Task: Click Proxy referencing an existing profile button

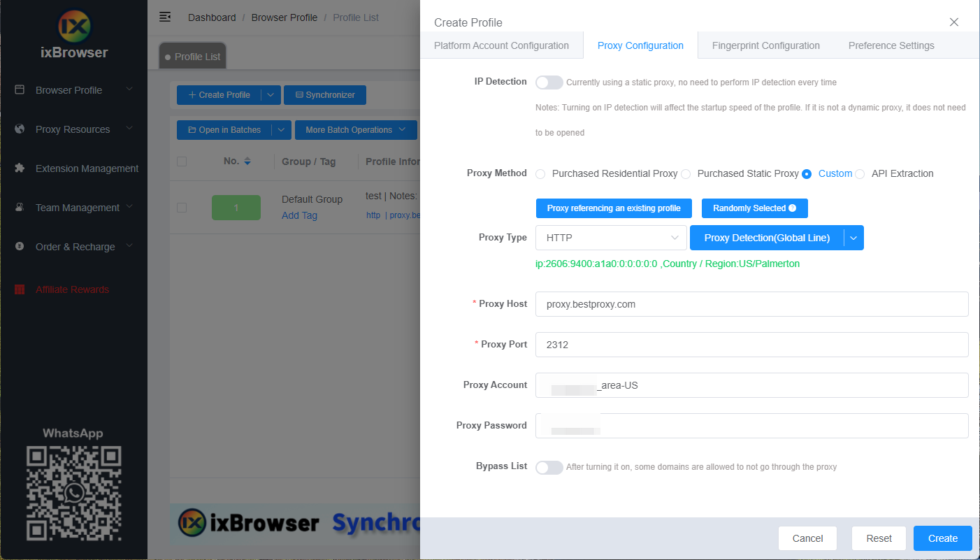Action: point(614,208)
